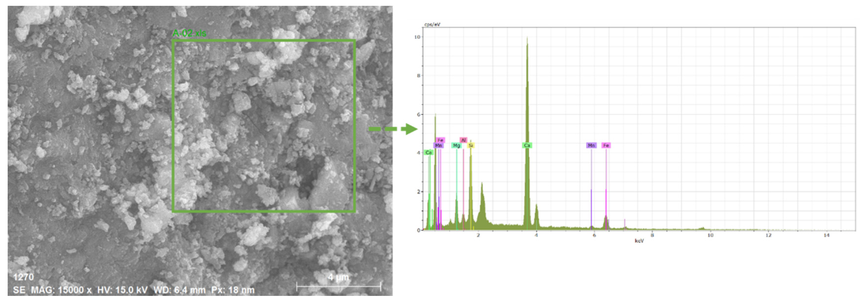868x303 pixels.
Task: Select the Ca label near 3.7 keV
Action: click(x=527, y=145)
